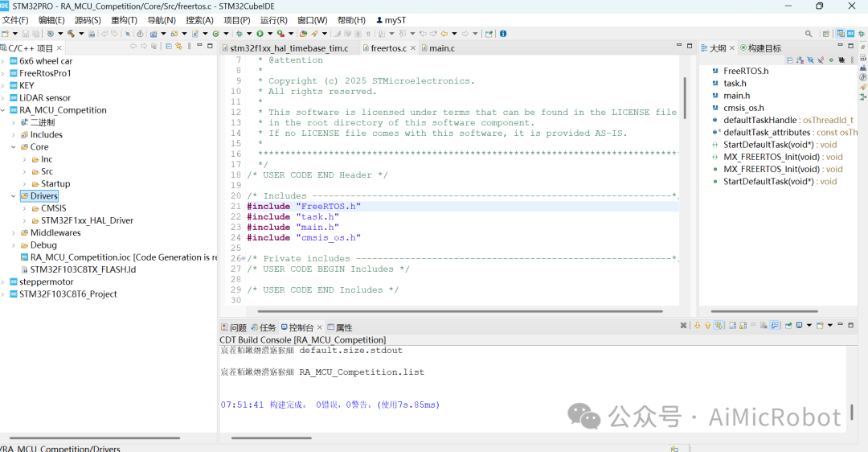Open the Run button dropdown arrow

270,34
